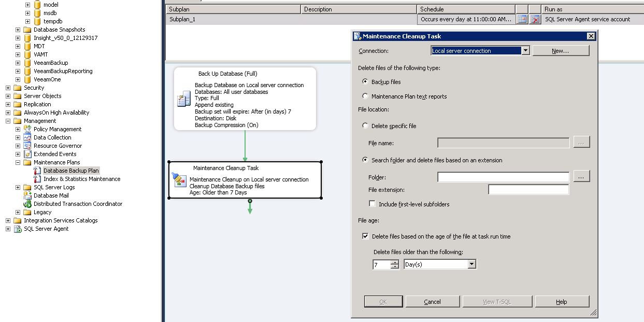Image resolution: width=644 pixels, height=322 pixels.
Task: Click the Database Snapshots folder icon
Action: (27, 30)
